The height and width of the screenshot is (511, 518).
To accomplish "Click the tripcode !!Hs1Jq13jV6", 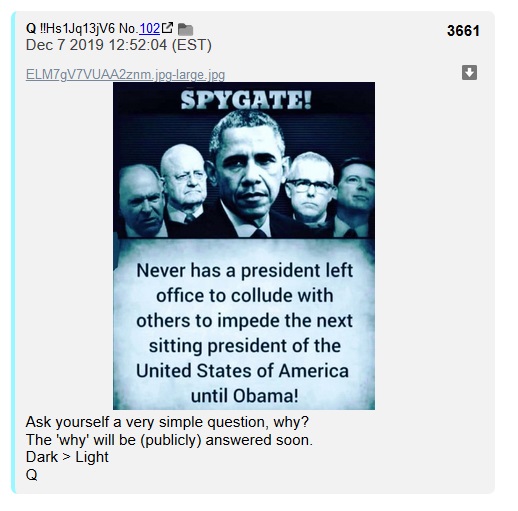I will [x=77, y=29].
